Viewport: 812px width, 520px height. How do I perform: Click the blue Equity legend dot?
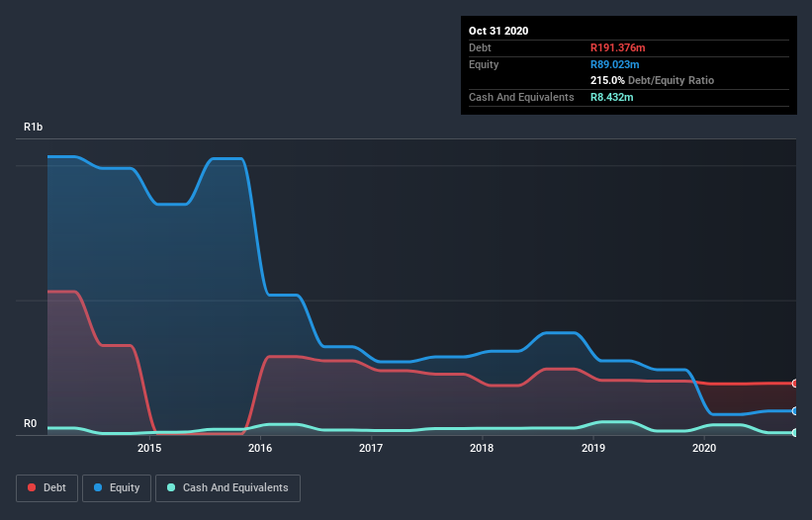[98, 487]
